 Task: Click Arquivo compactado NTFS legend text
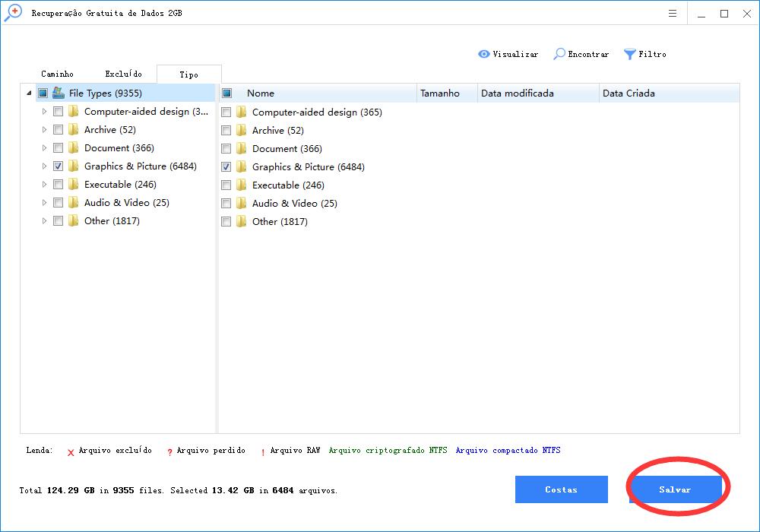508,450
